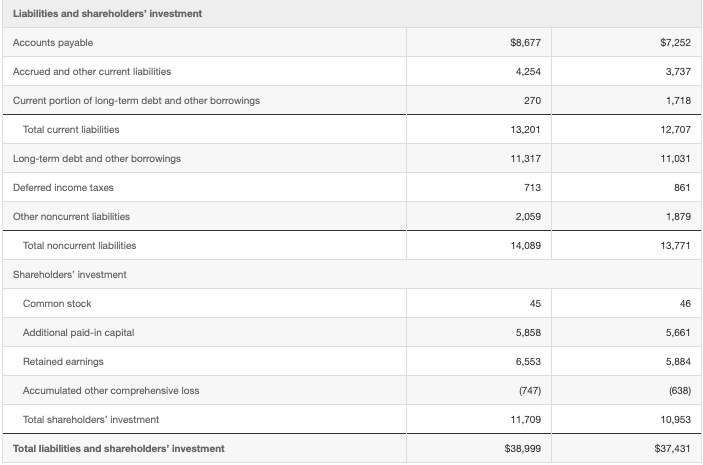The width and height of the screenshot is (703, 465).
Task: Click common stock value 45
Action: [535, 304]
